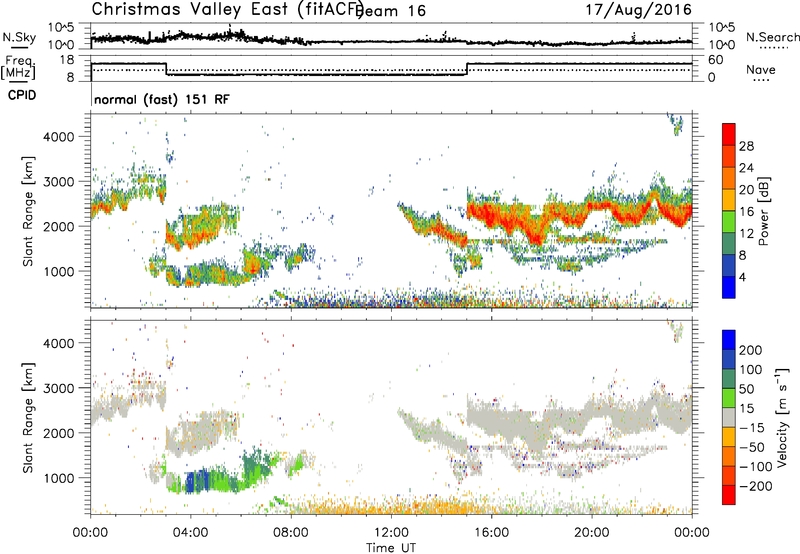Click the 'Velocity [m s-1]' color bar label
This screenshot has height=554, width=800.
(x=781, y=417)
